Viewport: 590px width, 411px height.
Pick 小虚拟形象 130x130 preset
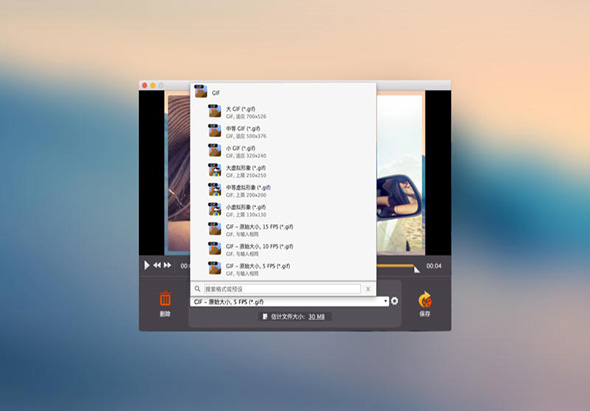tap(283, 210)
